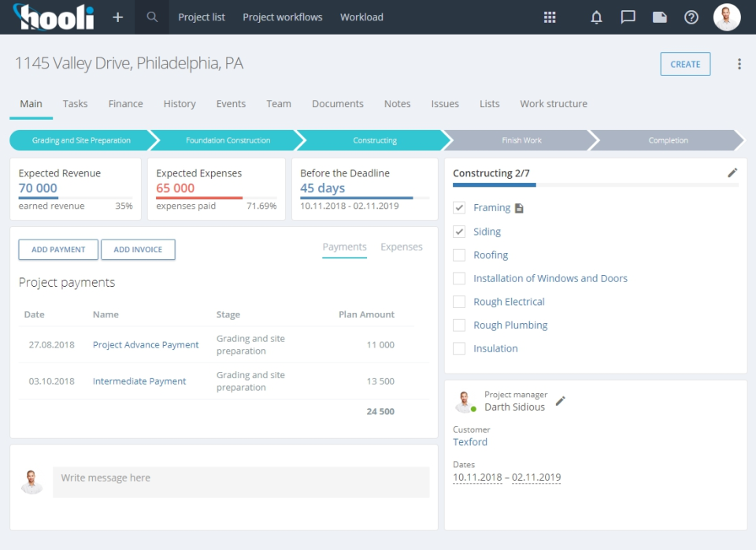Open the Project Advance Payment link
Screen dimensions: 756x550
point(146,345)
